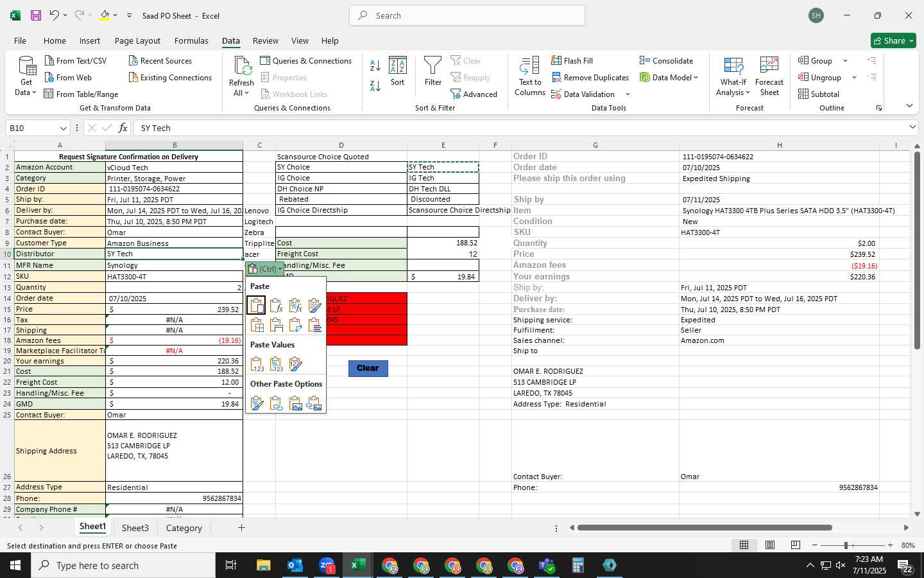The height and width of the screenshot is (578, 924).
Task: Click zoom out minus button
Action: (814, 545)
